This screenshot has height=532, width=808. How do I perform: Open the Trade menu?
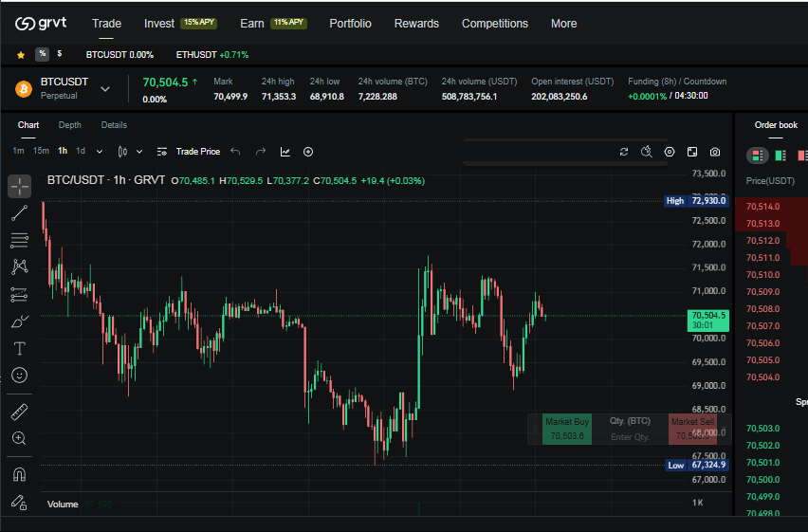tap(106, 24)
